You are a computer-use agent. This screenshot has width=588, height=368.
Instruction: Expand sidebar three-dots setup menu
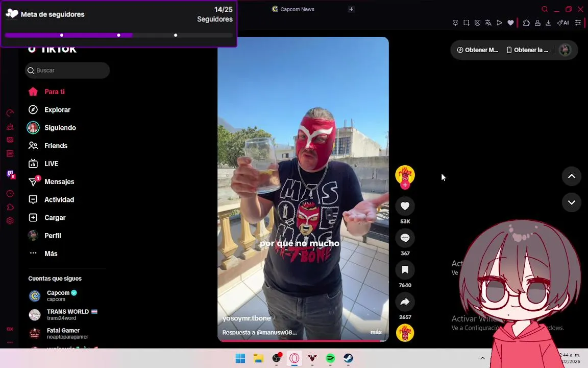point(10,342)
